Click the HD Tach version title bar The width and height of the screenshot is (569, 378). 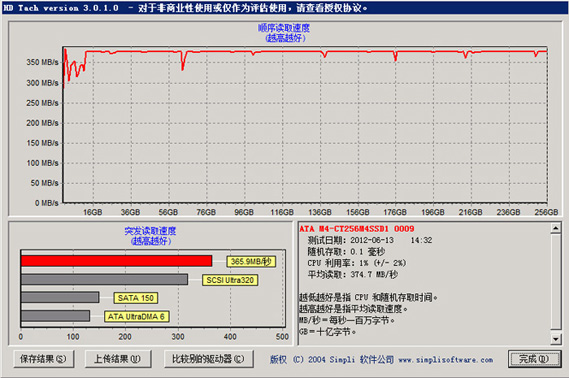(x=284, y=8)
